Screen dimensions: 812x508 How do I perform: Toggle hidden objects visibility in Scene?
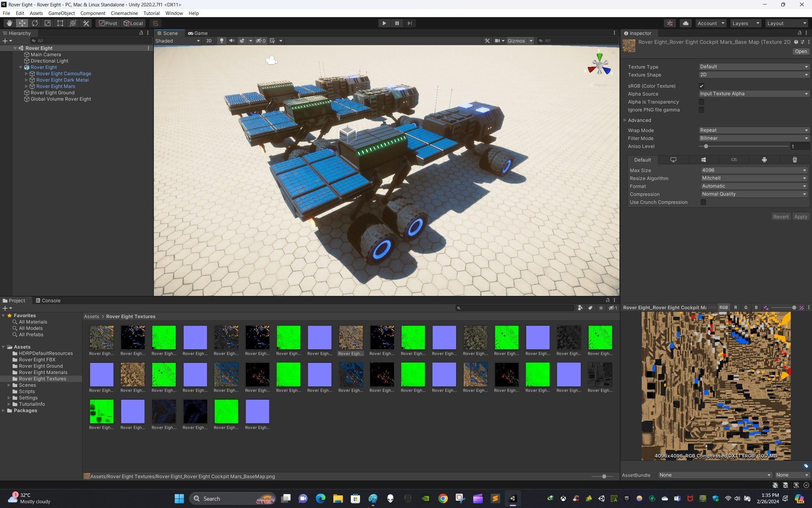[261, 41]
